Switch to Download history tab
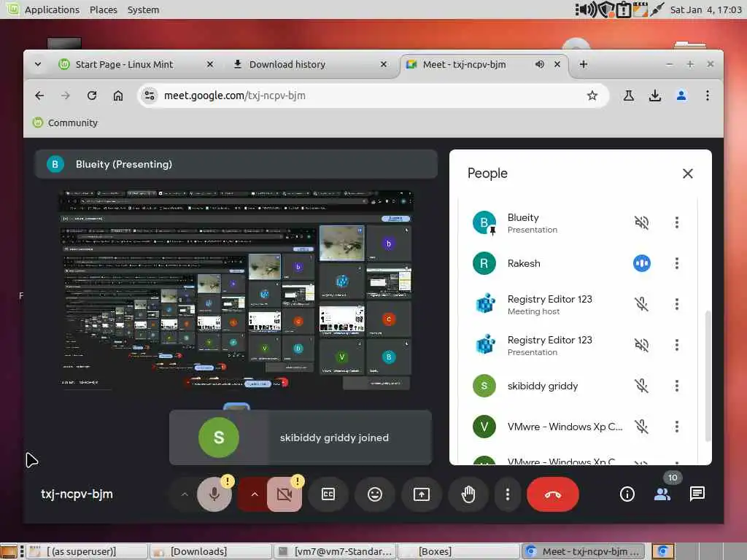The height and width of the screenshot is (560, 747). [309, 64]
